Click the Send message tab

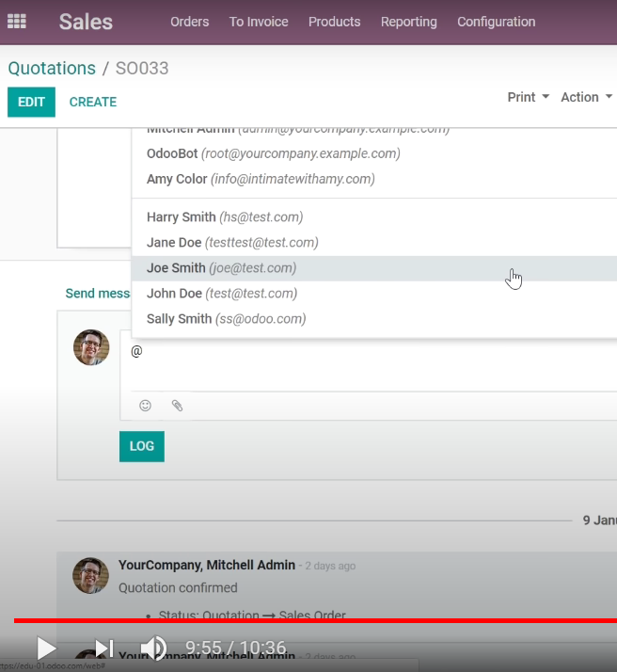coord(98,293)
